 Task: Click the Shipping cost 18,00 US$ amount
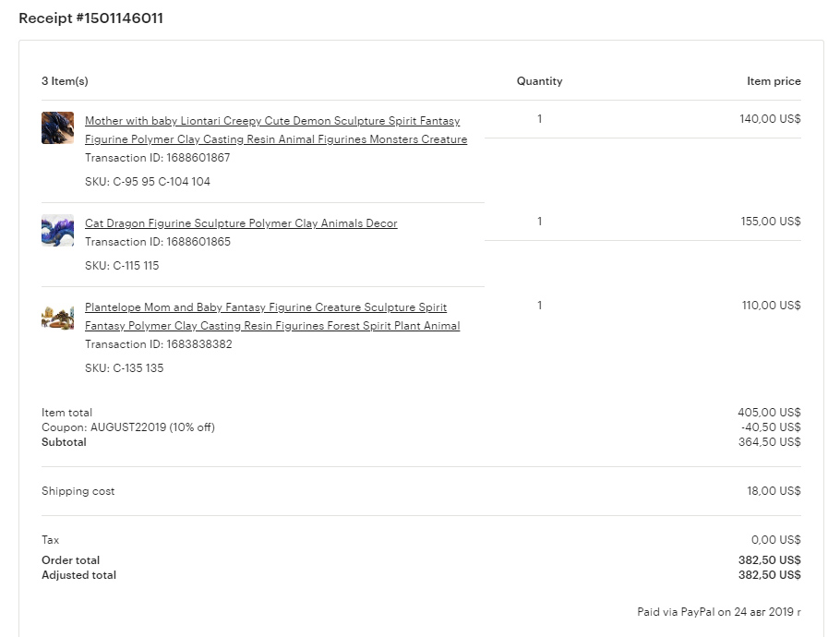[774, 491]
